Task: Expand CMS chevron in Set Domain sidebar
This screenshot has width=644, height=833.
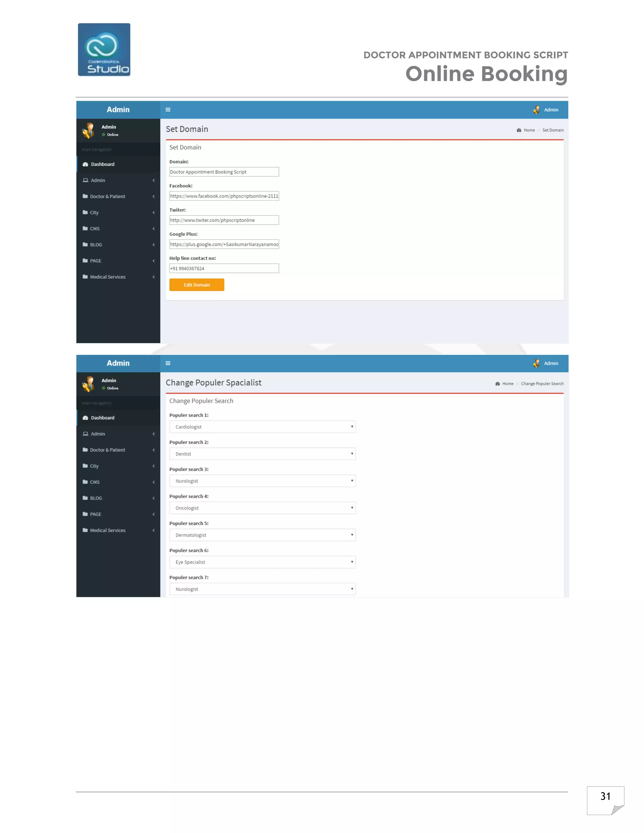Action: (154, 229)
